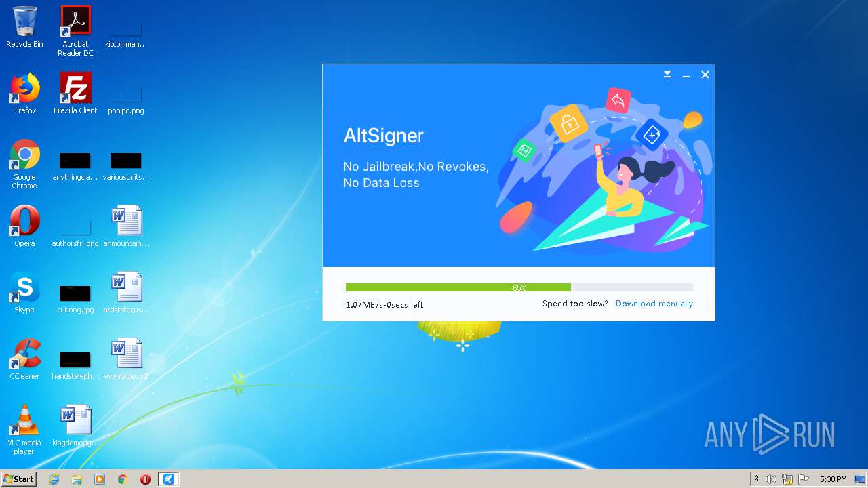This screenshot has height=488, width=868.
Task: Click Show desktop tray button
Action: (861, 479)
